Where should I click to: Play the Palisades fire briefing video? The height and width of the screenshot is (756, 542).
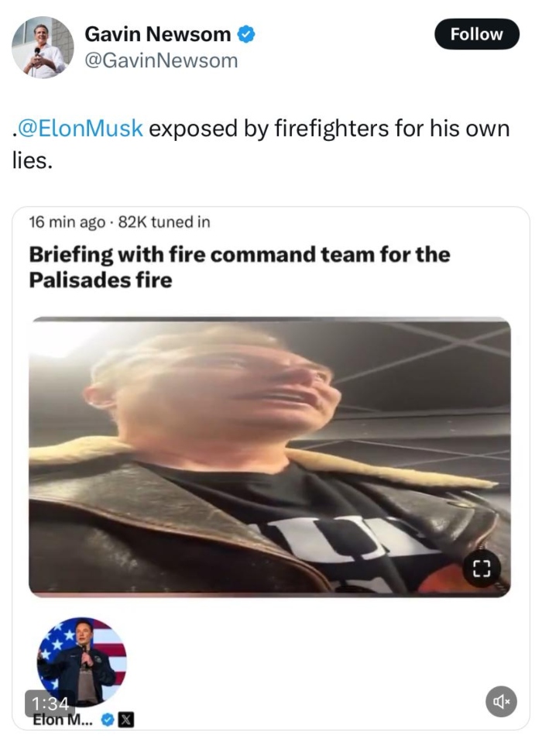269,456
